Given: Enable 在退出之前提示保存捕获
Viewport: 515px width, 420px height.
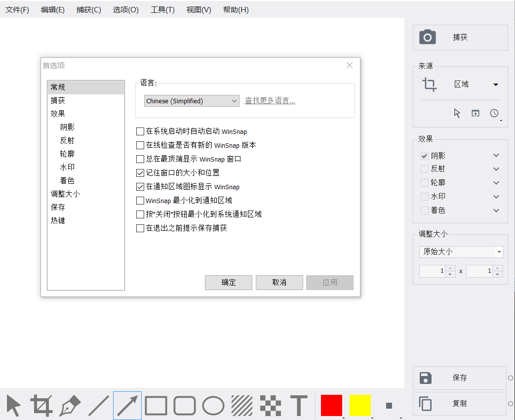Looking at the screenshot, I should point(140,228).
